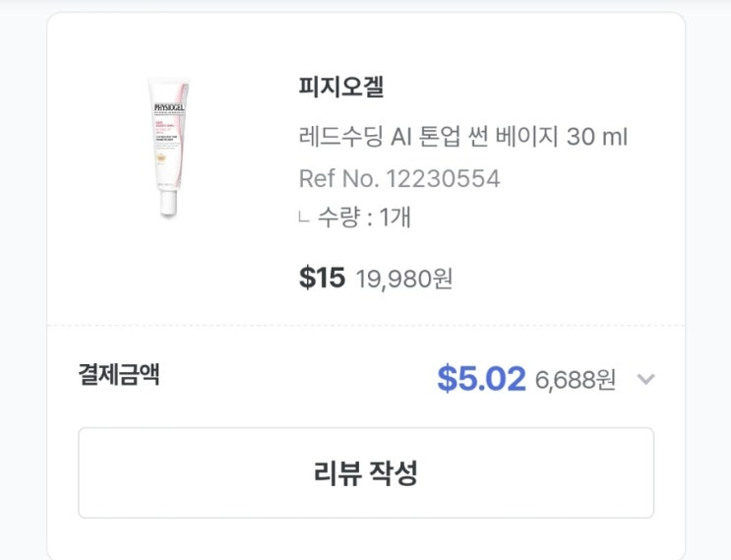Click the 결제금액 label
The height and width of the screenshot is (560, 731).
[119, 374]
